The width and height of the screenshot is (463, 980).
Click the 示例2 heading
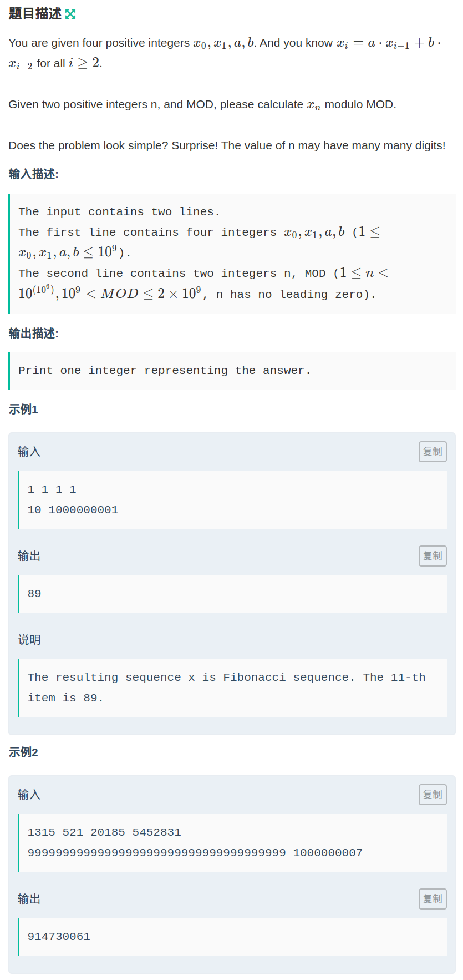(x=23, y=752)
